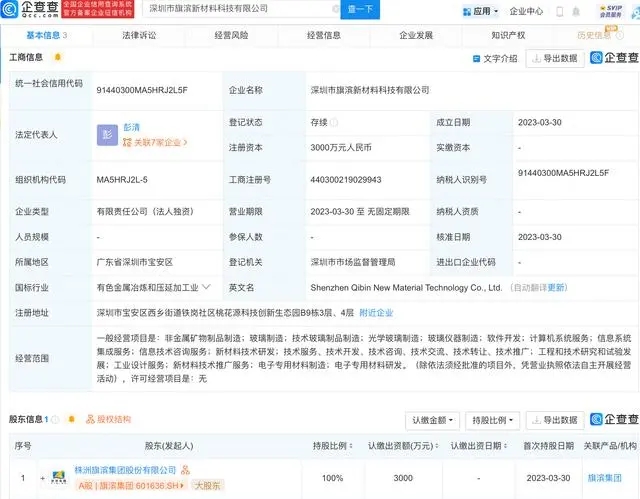
Task: Click equity structure icon beside 株洲旗滨集团股份有限公司
Action: tap(185, 470)
